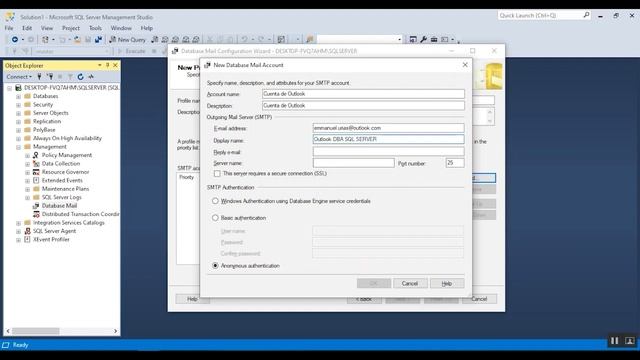Pin the Object Explorer panel with pushpin icon
The height and width of the screenshot is (360, 640).
[x=108, y=65]
